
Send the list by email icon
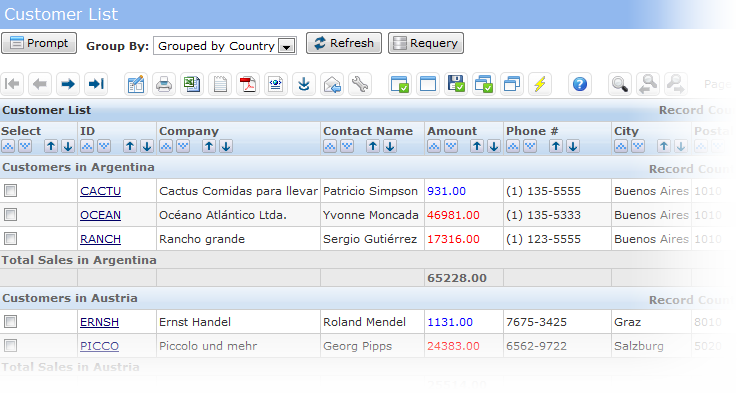[x=332, y=84]
